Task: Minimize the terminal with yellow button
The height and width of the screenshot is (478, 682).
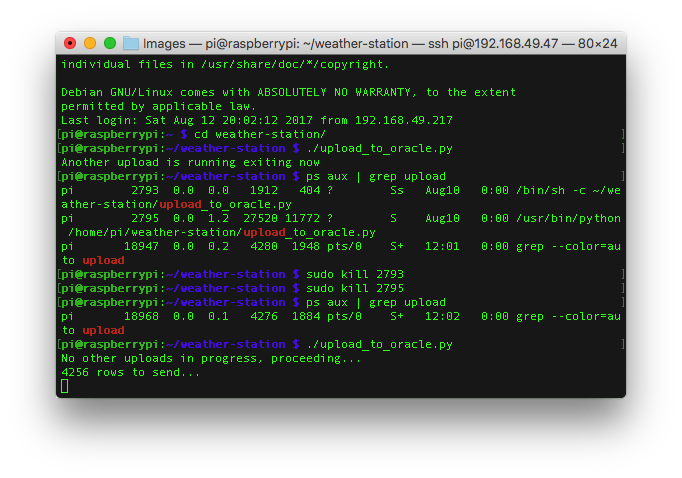Action: pos(90,43)
